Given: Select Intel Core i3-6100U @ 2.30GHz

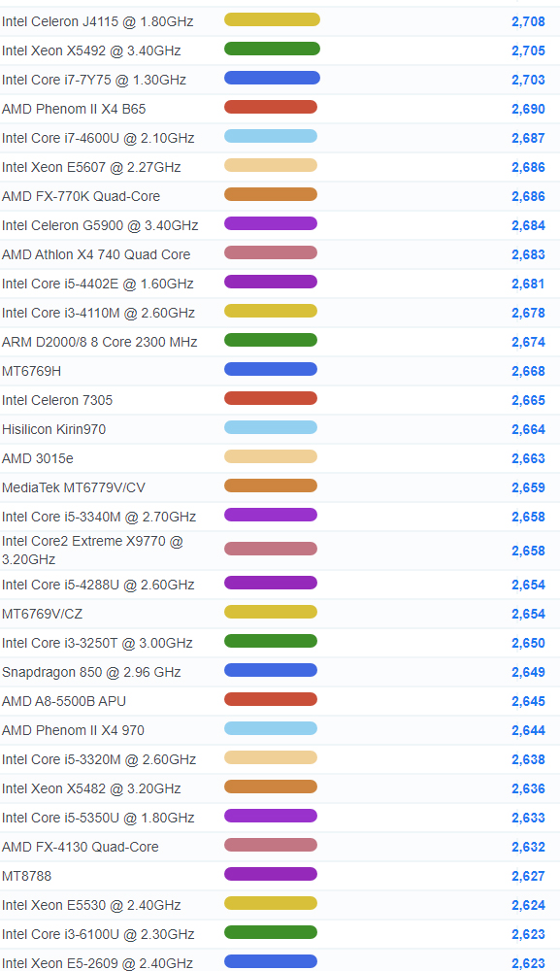Looking at the screenshot, I should click(98, 934).
